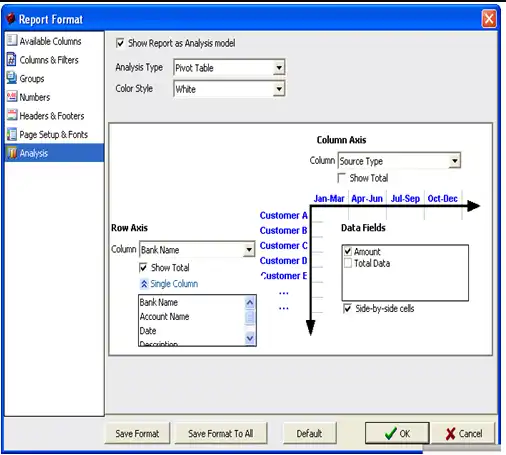Click the Columns & Filters sidebar icon
This screenshot has width=506, height=455.
click(11, 59)
